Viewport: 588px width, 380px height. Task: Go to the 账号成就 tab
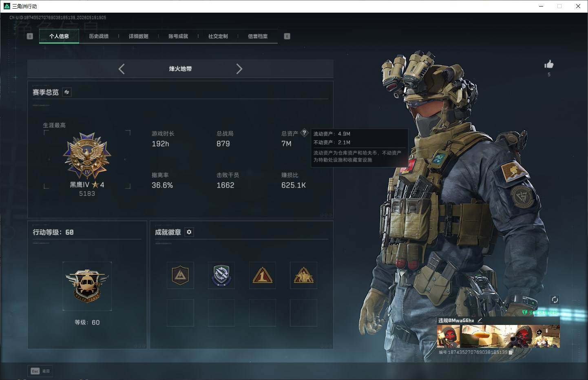[178, 36]
